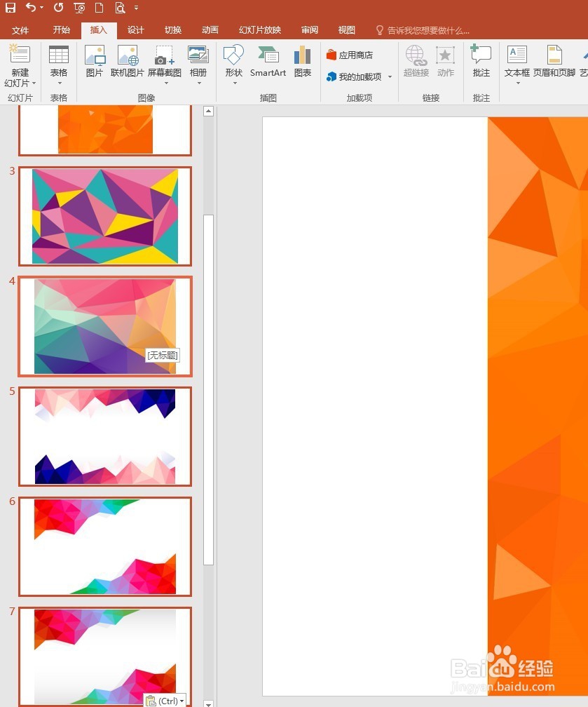The height and width of the screenshot is (707, 588).
Task: Expand the 形状 dropdown arrow
Action: (234, 83)
